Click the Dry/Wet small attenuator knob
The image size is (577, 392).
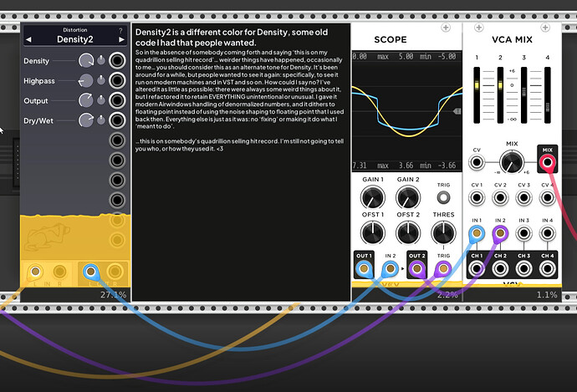pos(101,120)
